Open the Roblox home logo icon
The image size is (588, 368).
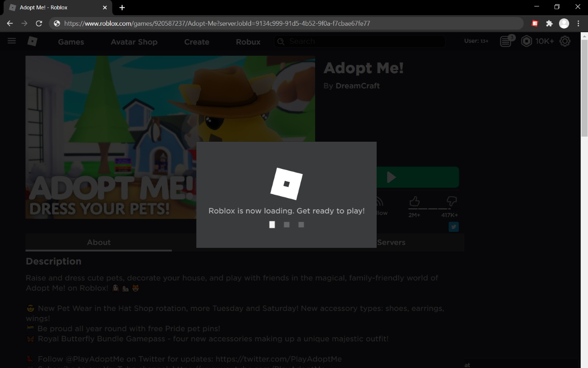pos(32,41)
